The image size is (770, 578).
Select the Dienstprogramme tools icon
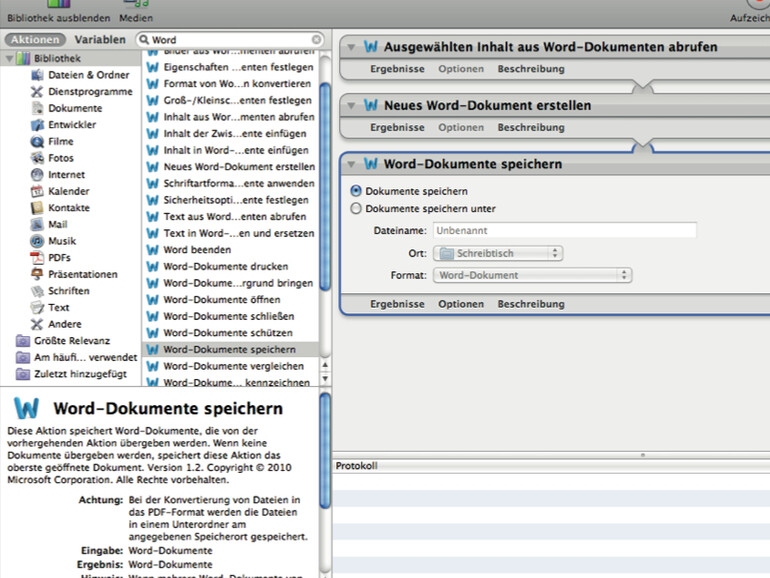(37, 91)
